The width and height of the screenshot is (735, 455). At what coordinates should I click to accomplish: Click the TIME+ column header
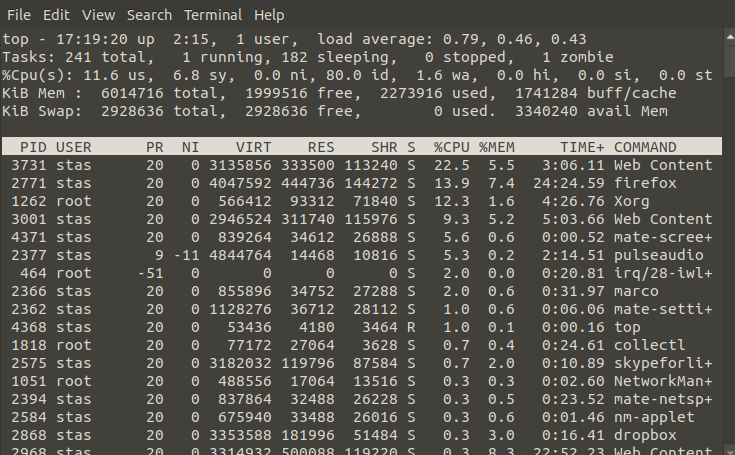(x=582, y=147)
